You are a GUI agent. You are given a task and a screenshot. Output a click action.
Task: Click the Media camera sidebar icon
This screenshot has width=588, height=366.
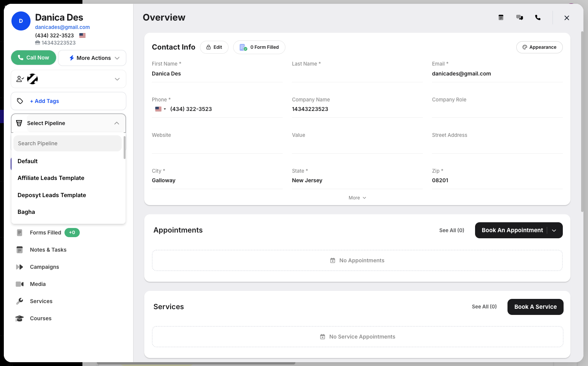point(19,284)
